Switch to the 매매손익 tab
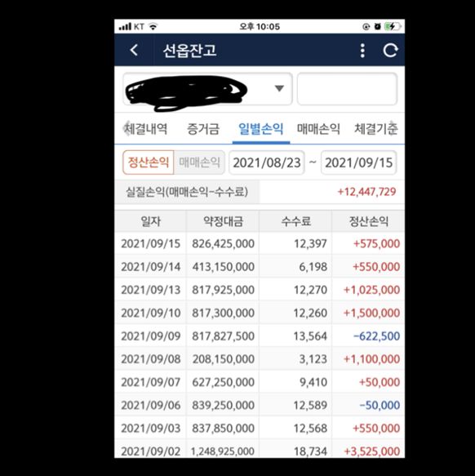The height and width of the screenshot is (476, 475). click(318, 129)
